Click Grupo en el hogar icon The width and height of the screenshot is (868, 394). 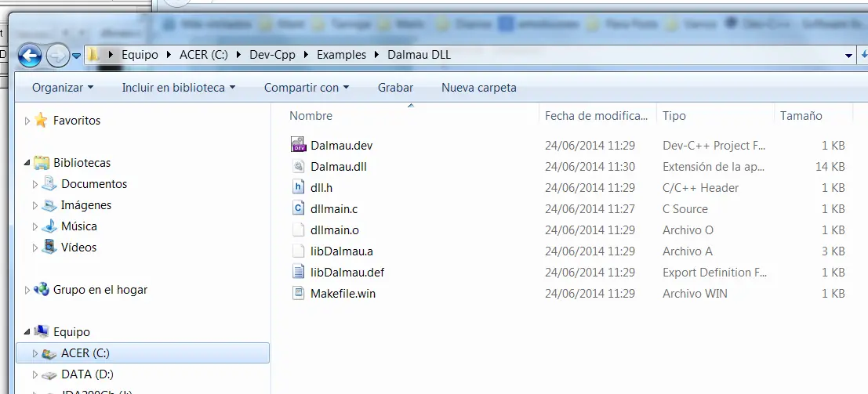coord(41,289)
